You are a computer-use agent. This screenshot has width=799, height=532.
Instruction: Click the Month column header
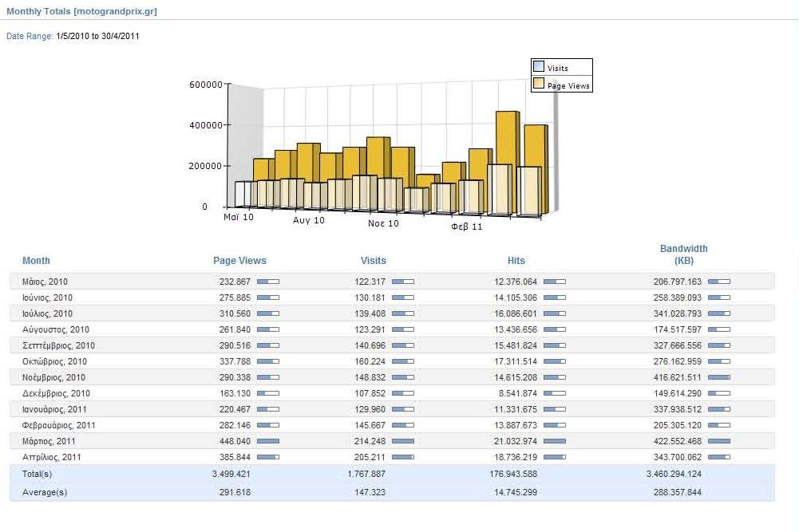(x=36, y=261)
